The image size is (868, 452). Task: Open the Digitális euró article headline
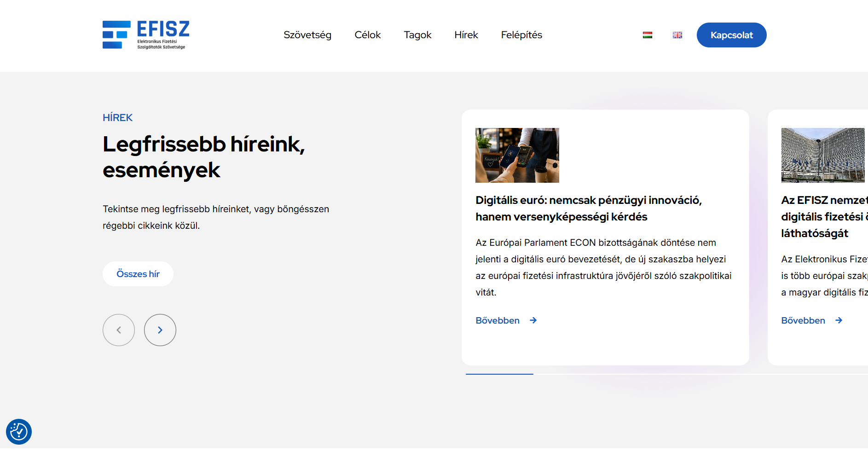[589, 209]
